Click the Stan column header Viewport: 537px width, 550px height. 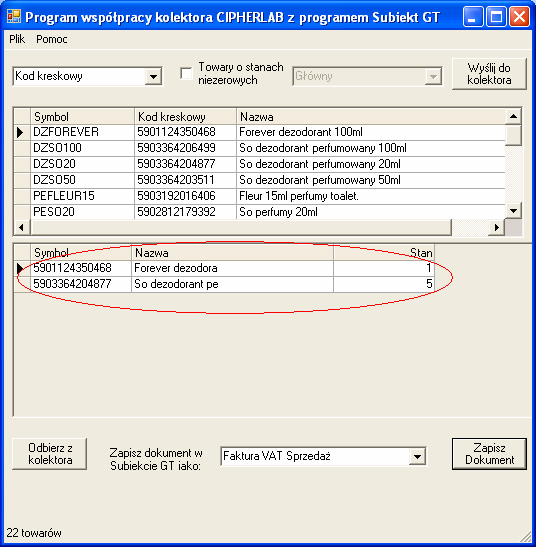384,253
